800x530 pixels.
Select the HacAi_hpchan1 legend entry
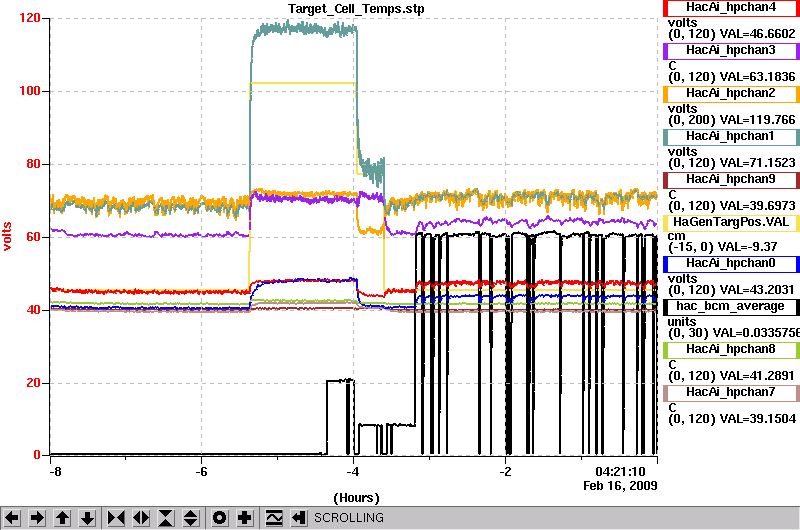731,137
